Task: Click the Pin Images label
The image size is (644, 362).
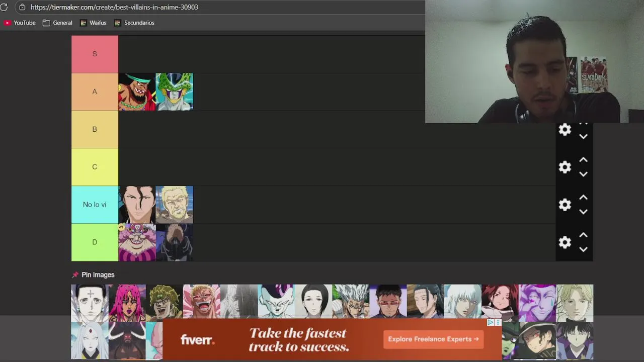Action: (98, 275)
